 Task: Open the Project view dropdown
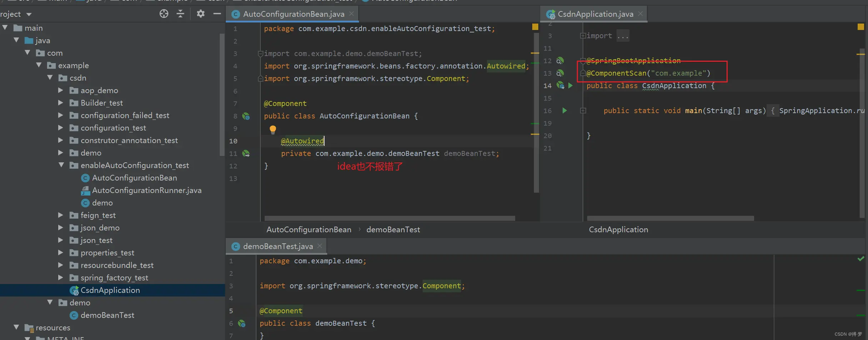coord(29,14)
